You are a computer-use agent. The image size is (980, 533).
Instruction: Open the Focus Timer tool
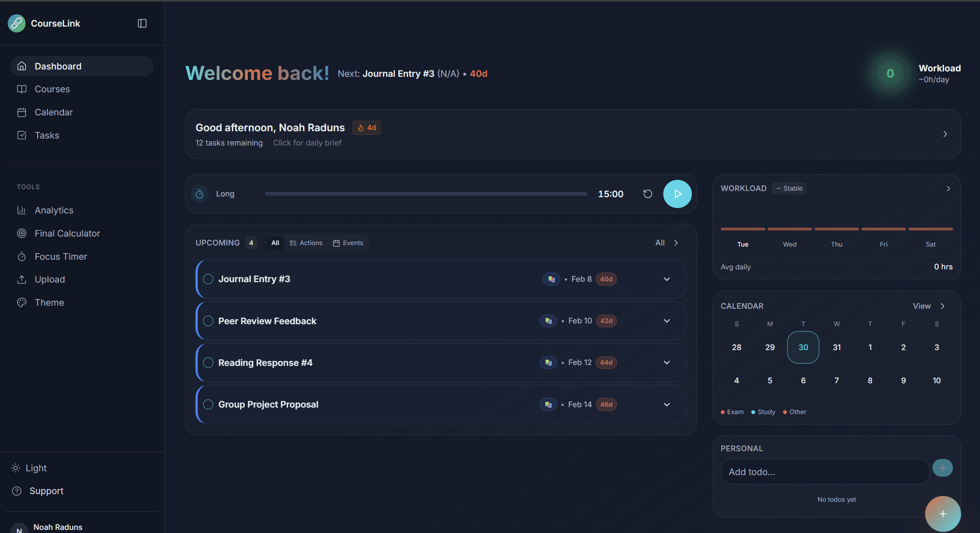coord(61,256)
